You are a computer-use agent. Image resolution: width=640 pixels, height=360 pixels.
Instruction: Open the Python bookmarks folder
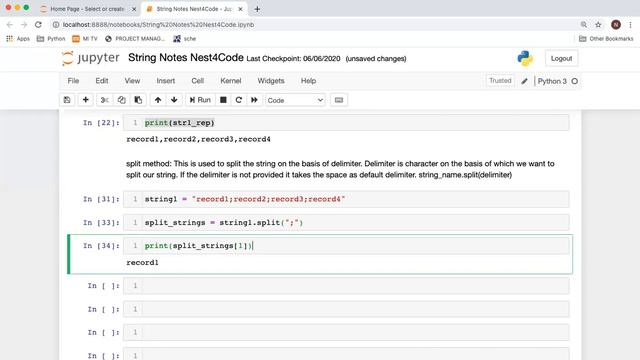51,39
